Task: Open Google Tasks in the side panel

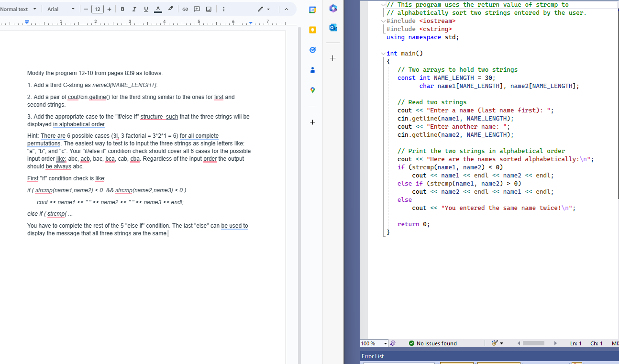Action: (312, 50)
